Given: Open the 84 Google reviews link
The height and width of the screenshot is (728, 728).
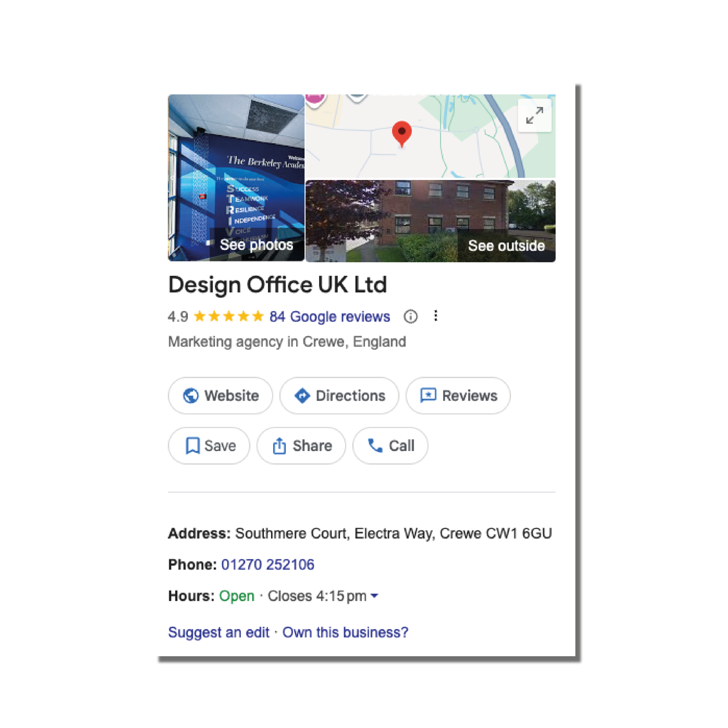Looking at the screenshot, I should pyautogui.click(x=329, y=317).
